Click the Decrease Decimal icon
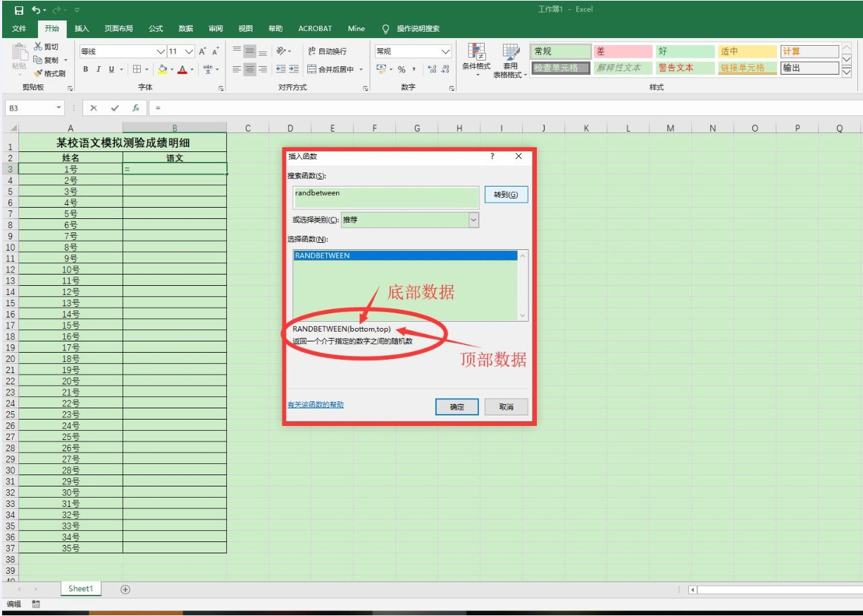Image resolution: width=863 pixels, height=616 pixels. point(445,69)
